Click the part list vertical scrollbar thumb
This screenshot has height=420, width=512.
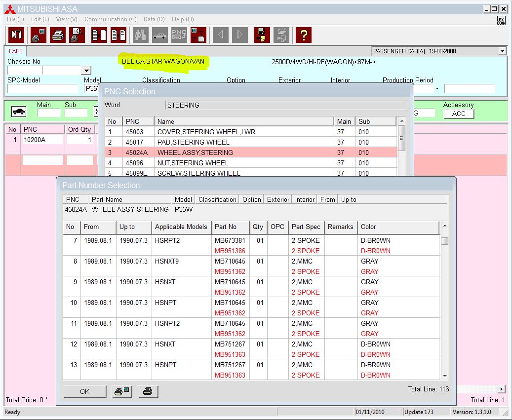click(x=444, y=241)
